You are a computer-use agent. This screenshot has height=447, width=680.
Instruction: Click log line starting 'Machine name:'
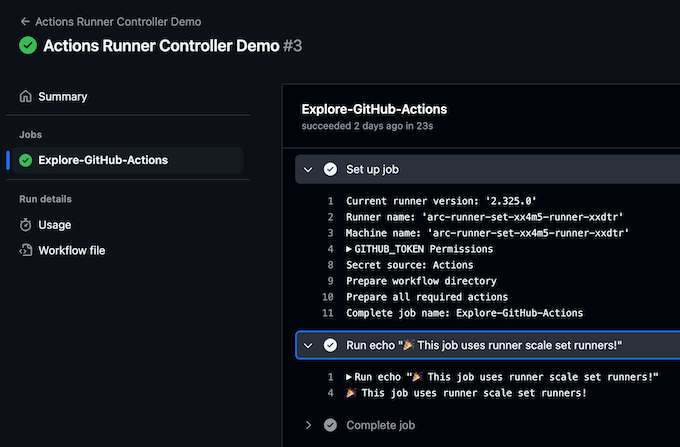click(x=487, y=233)
